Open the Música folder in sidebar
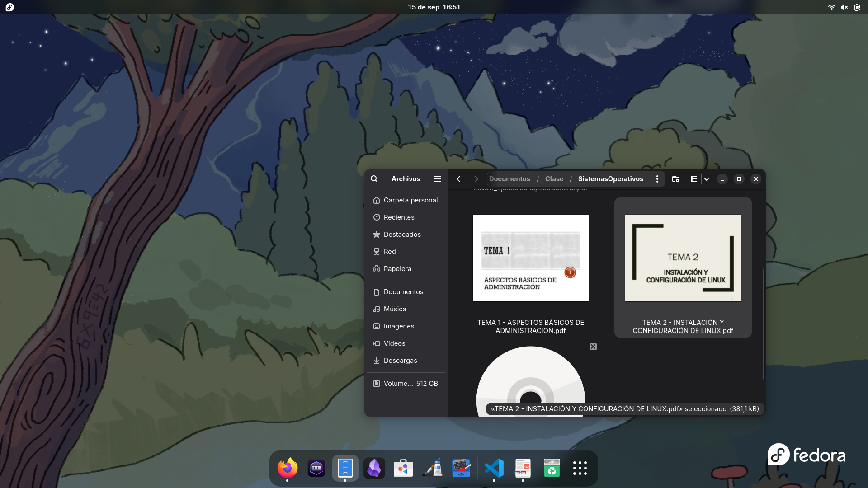The height and width of the screenshot is (488, 868). [406, 309]
